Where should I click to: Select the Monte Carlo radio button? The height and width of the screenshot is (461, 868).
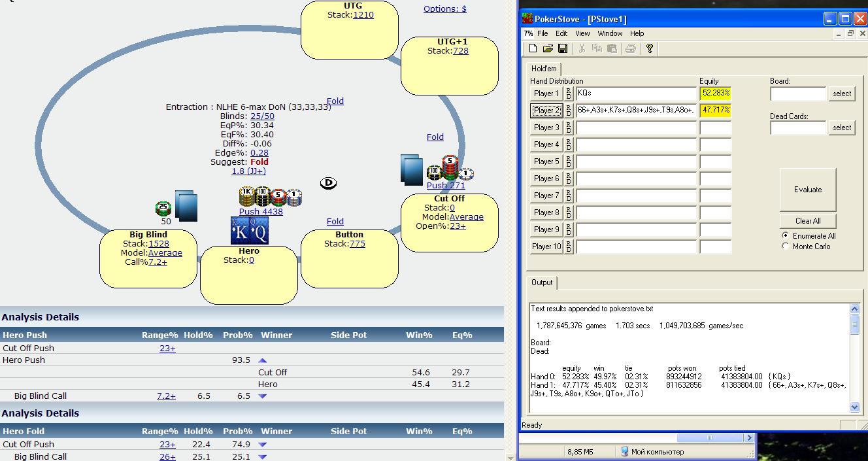786,246
